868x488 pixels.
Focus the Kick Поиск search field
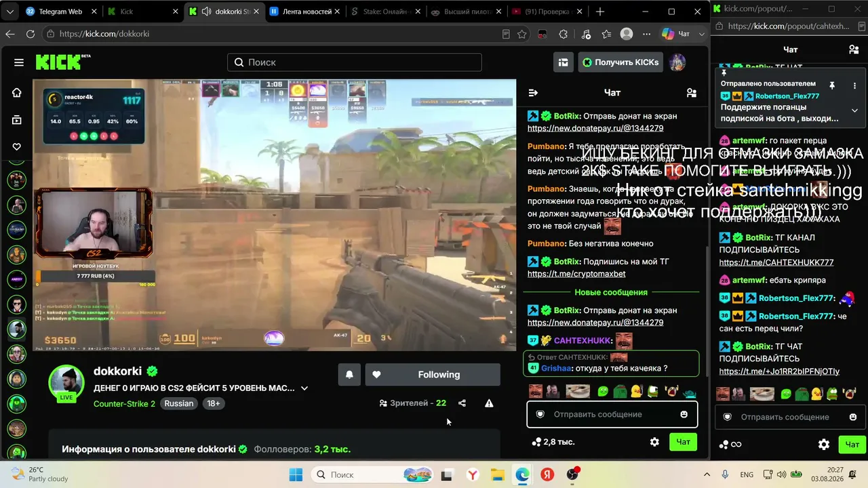tap(355, 62)
